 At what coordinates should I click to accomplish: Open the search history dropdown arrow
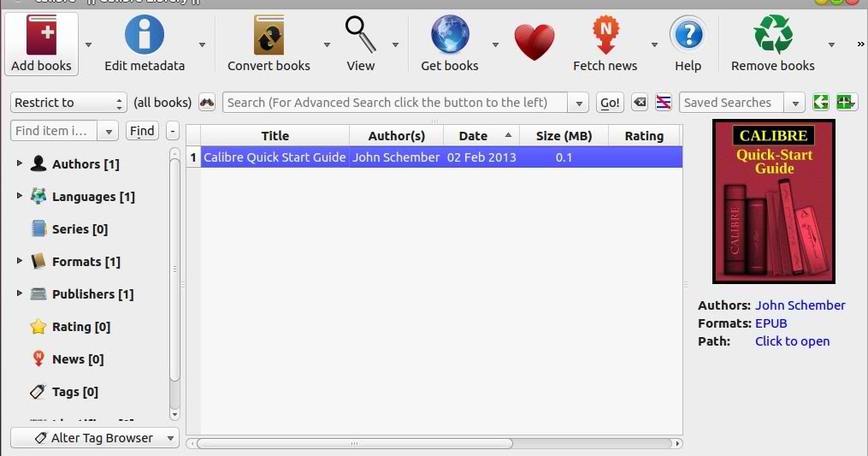(578, 103)
